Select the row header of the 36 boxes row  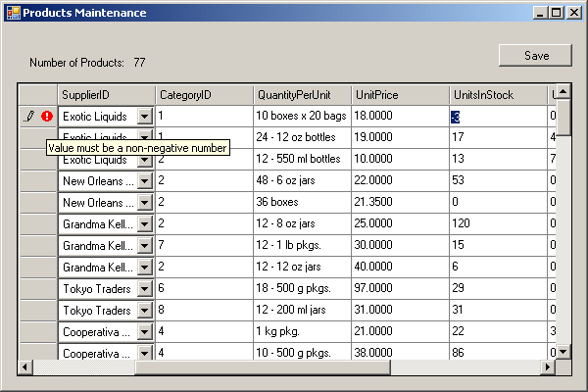37,202
